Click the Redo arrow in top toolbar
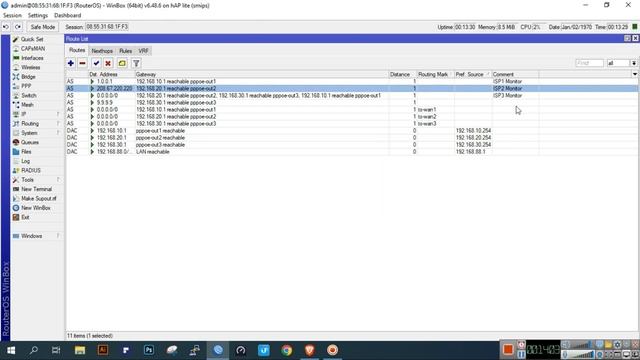This screenshot has width=640, height=360. pos(18,27)
